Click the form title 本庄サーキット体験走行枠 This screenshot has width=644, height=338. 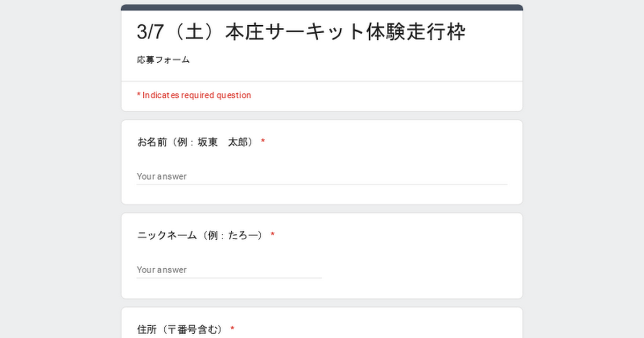tap(301, 32)
